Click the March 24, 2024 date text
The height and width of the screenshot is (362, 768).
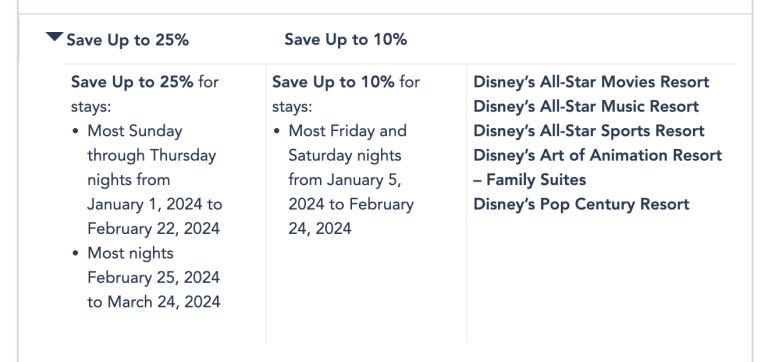tap(164, 302)
